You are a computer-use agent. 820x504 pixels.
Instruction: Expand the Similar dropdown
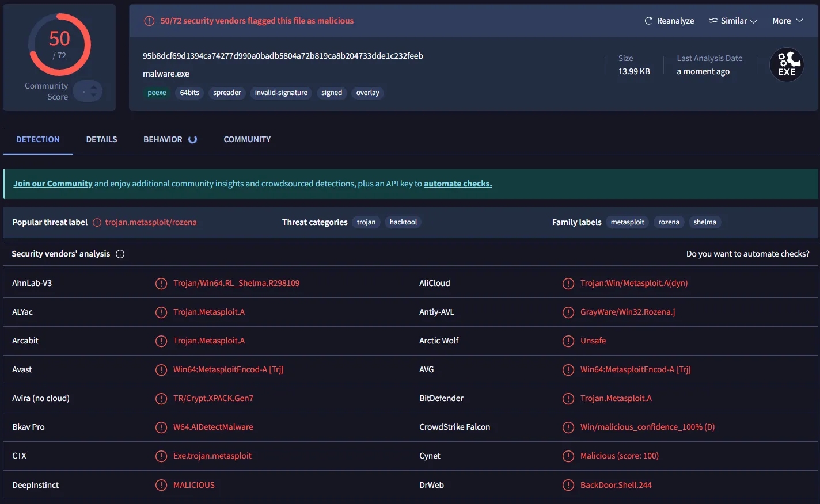pos(732,21)
